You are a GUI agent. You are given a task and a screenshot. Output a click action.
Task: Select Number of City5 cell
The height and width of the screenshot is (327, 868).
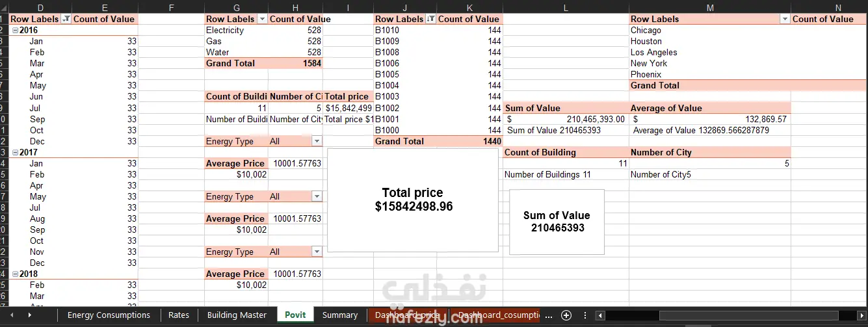tap(709, 174)
